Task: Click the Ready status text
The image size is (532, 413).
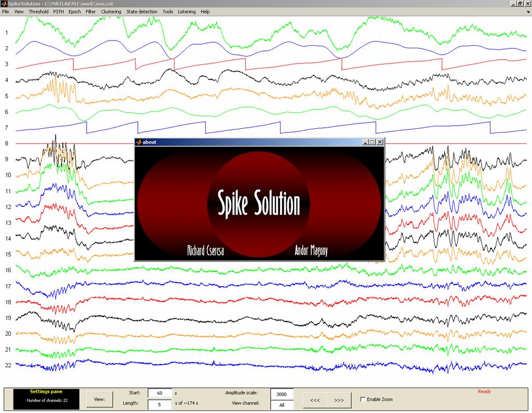Action: pyautogui.click(x=484, y=391)
